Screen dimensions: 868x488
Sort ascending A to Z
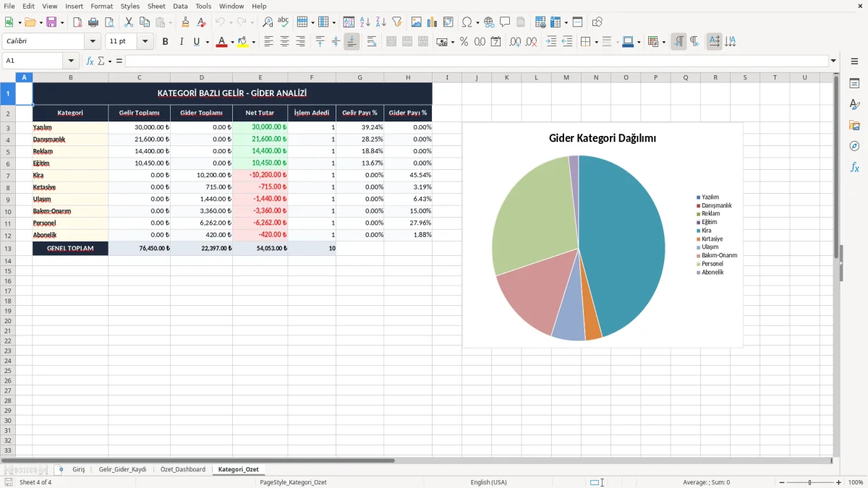[365, 22]
